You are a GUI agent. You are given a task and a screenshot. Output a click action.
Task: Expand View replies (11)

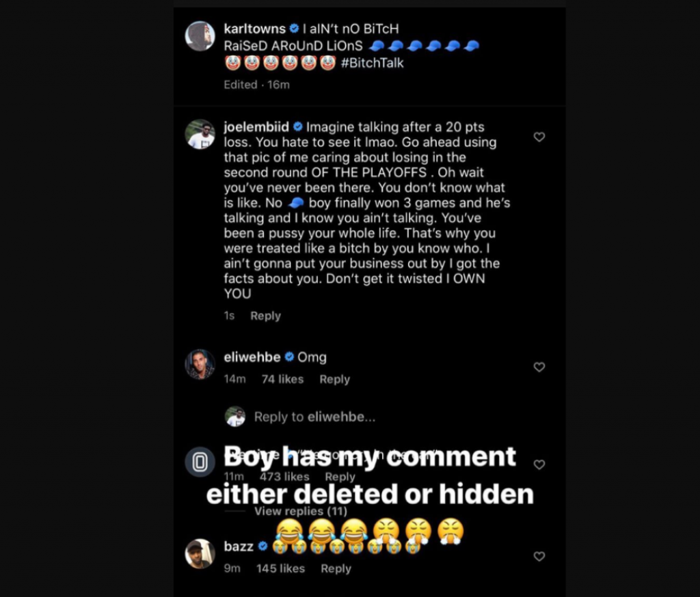[x=301, y=511]
